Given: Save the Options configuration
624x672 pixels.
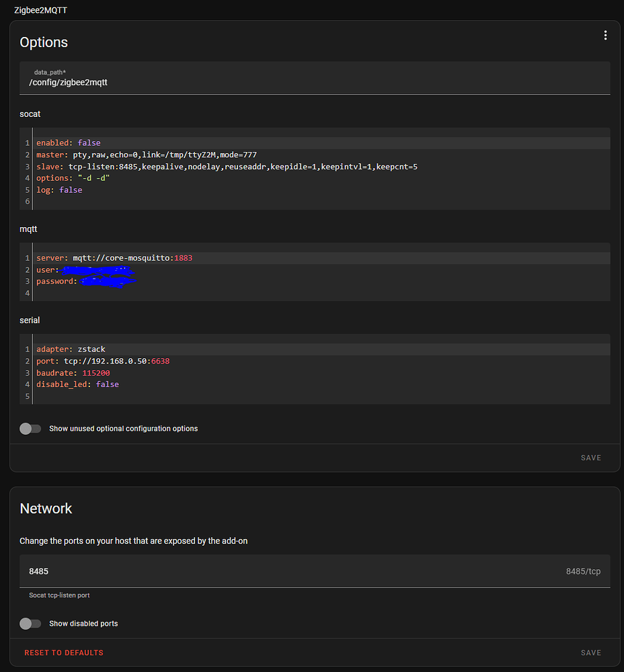Looking at the screenshot, I should (x=590, y=458).
